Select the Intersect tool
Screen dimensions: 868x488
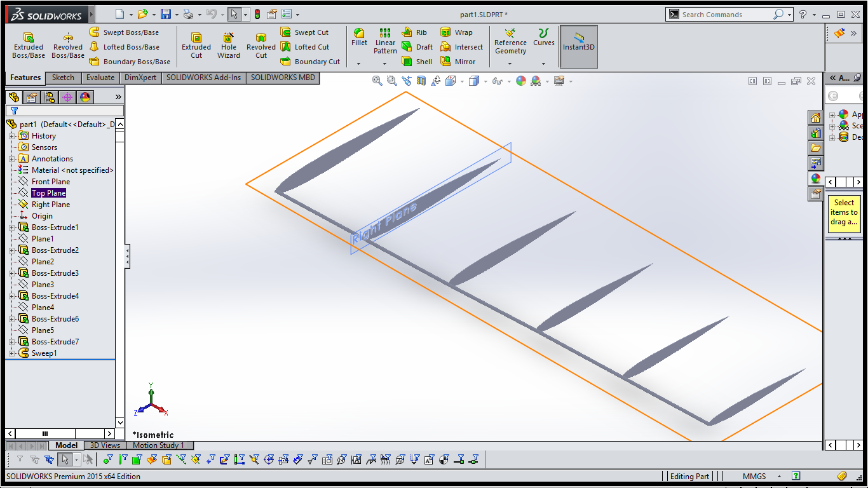click(462, 47)
